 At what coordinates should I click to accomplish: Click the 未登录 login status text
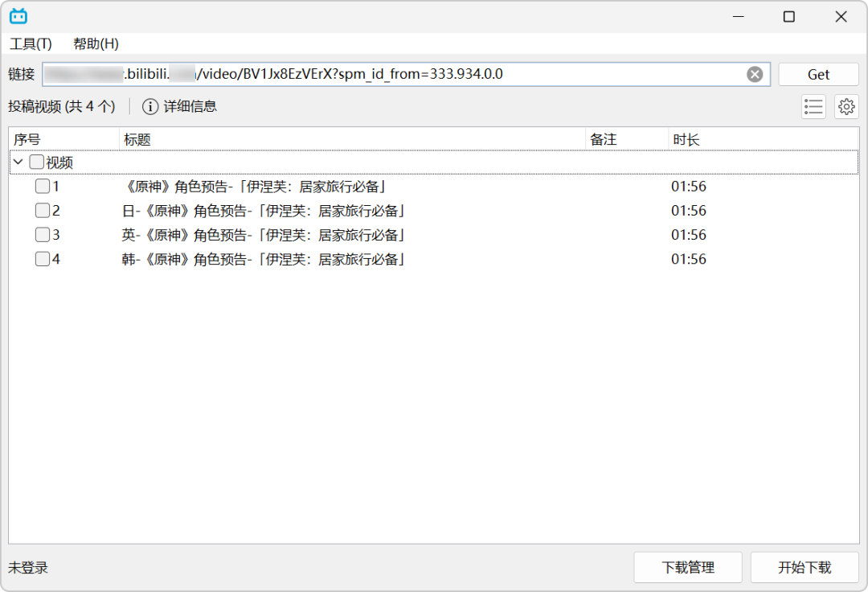[x=28, y=568]
